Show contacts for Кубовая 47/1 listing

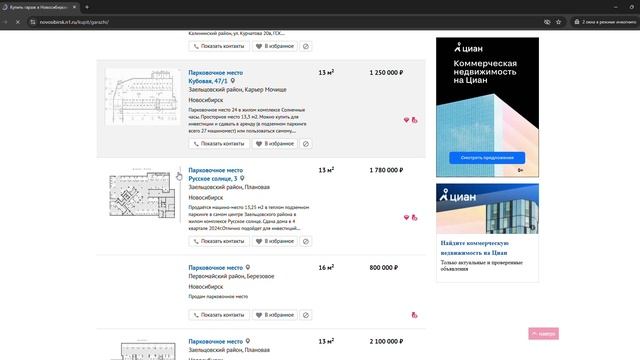[x=219, y=144]
